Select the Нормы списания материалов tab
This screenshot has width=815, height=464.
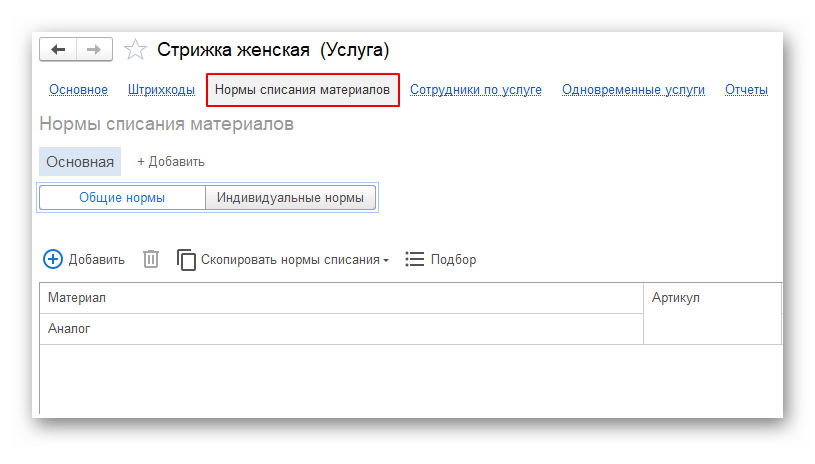click(302, 90)
